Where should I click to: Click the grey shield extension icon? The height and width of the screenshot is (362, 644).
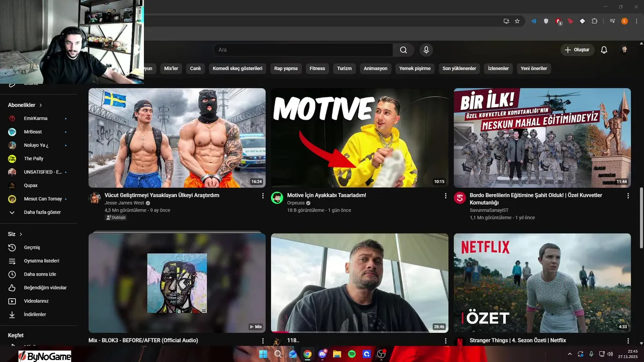coord(546,21)
